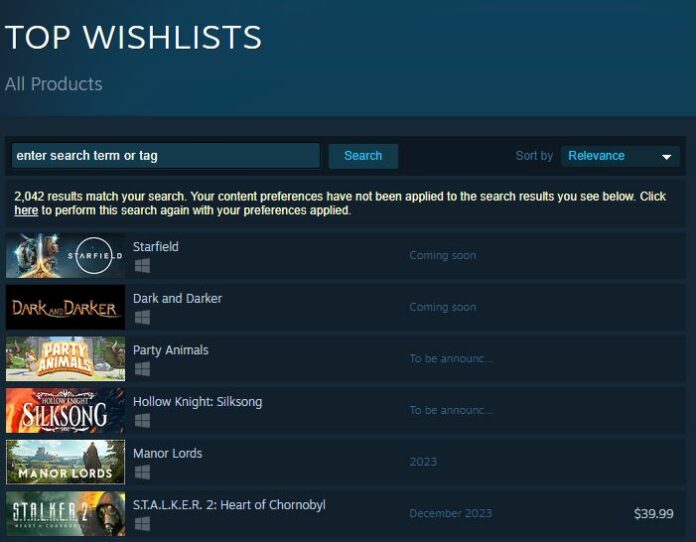Open the Dark and Darker thumbnail image
The width and height of the screenshot is (696, 542).
[65, 307]
